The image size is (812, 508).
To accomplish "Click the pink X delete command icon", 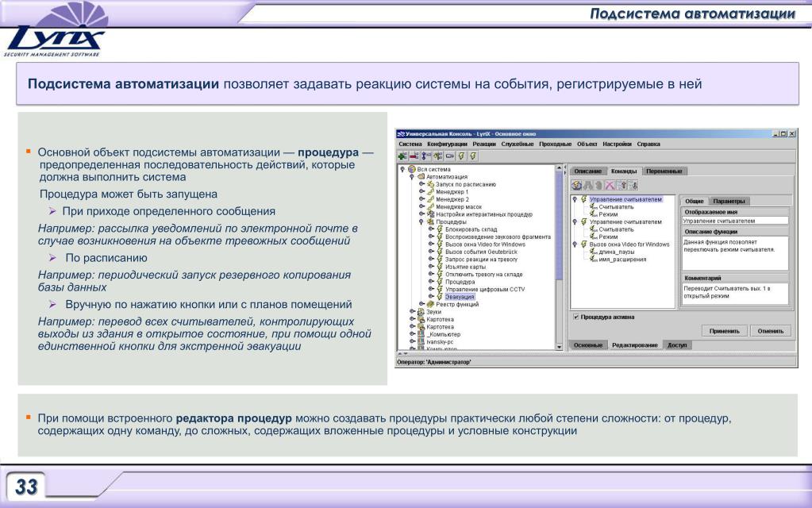I will point(610,185).
